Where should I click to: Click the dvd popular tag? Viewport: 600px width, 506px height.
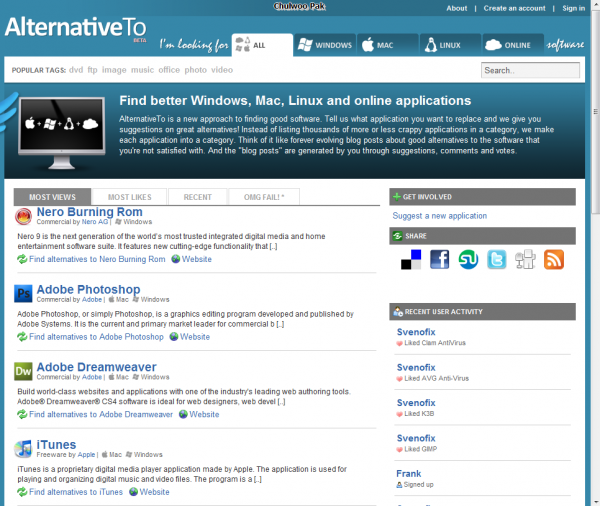click(76, 70)
